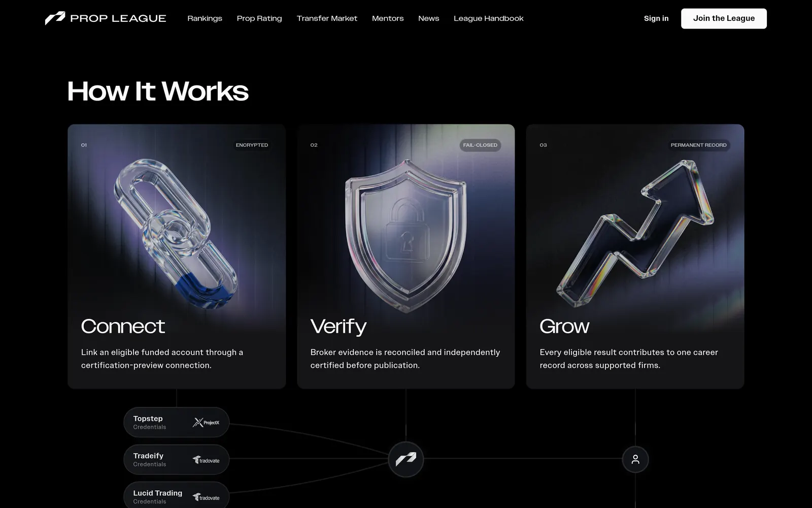Click the 01 step number label
This screenshot has width=812, height=508.
point(84,145)
